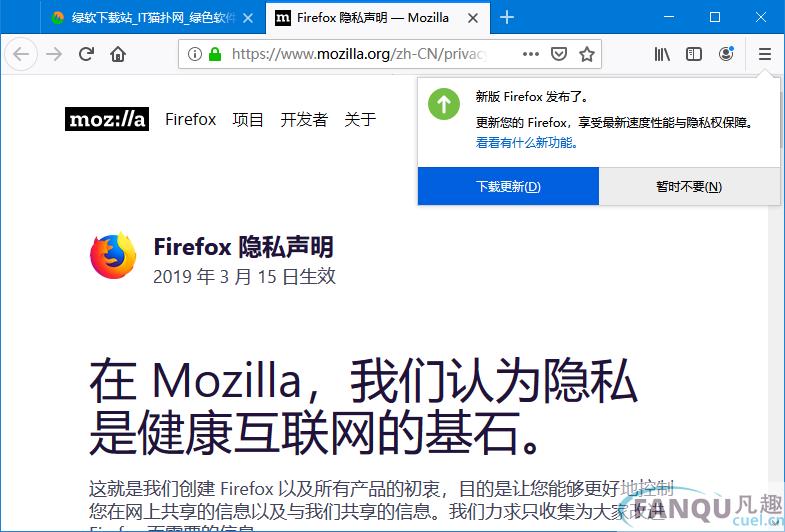This screenshot has height=532, width=785.
Task: Open the hamburger application menu
Action: pos(764,54)
